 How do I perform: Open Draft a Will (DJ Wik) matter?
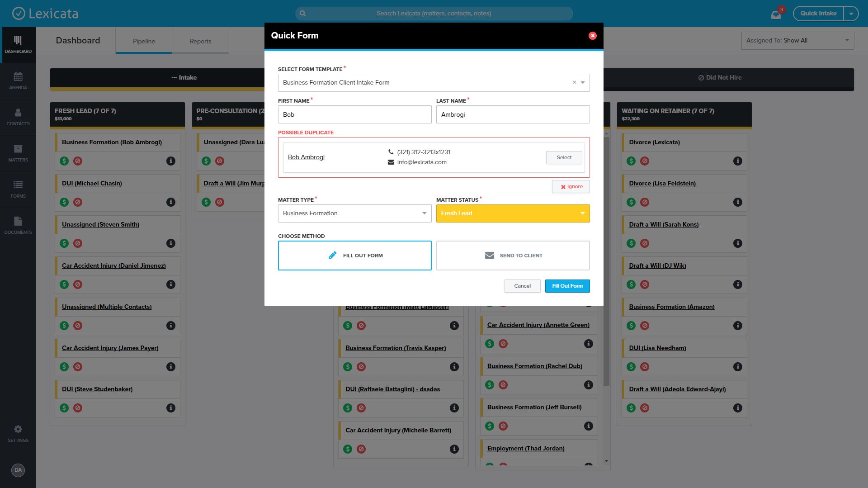click(657, 266)
